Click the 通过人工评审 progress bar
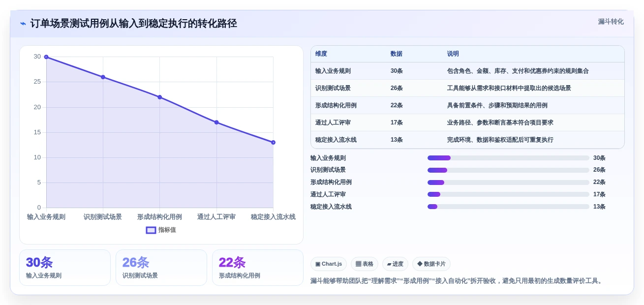The height and width of the screenshot is (305, 644). click(508, 194)
